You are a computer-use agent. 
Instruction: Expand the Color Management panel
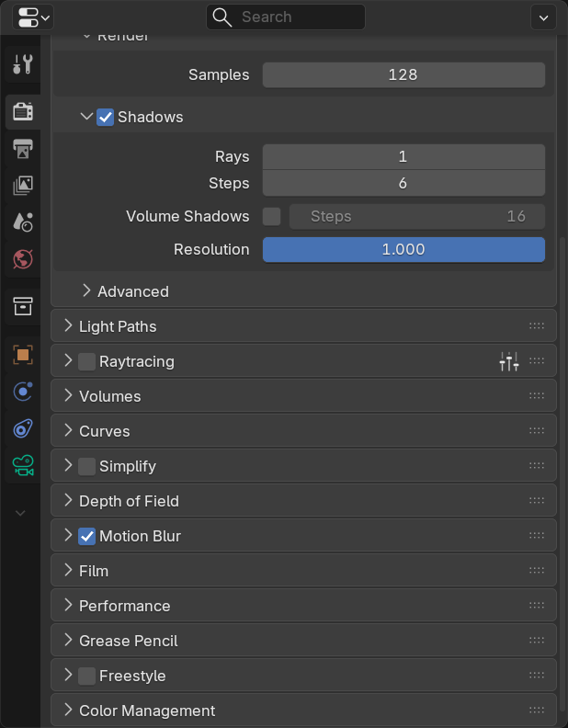68,711
